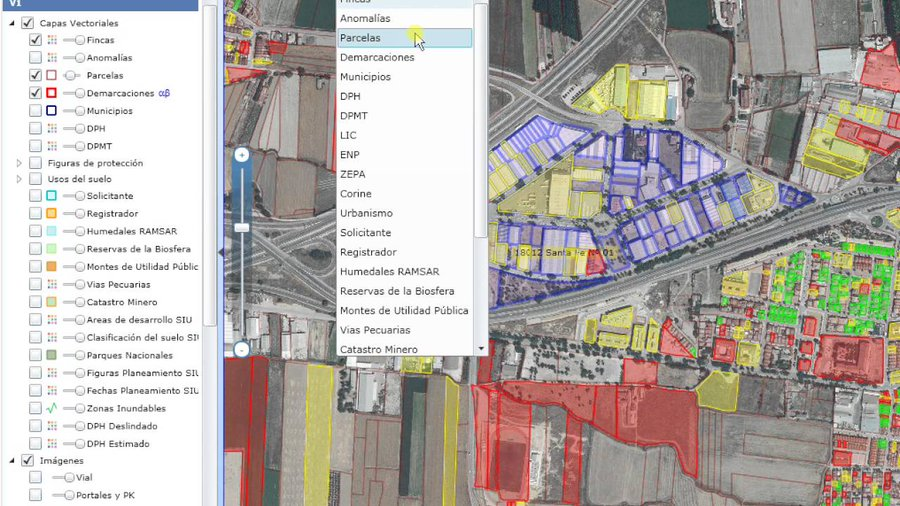
Task: Enable the Zonas Inundables checkbox
Action: pos(36,408)
